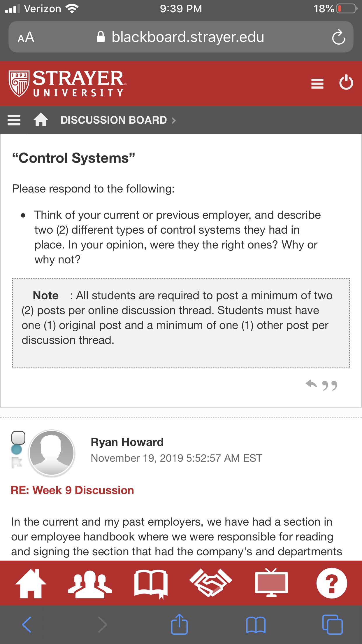Check the box beside Ryan Howard's post
This screenshot has width=362, height=644.
coord(18,437)
